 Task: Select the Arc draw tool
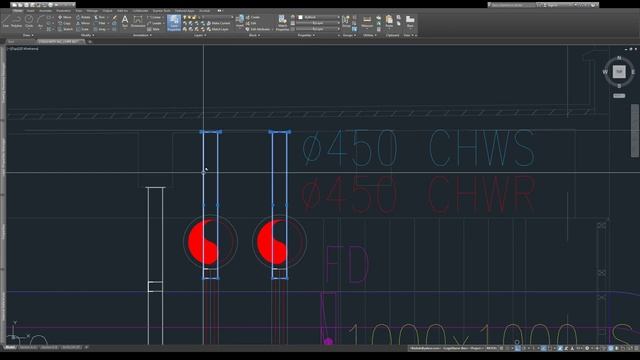40,21
